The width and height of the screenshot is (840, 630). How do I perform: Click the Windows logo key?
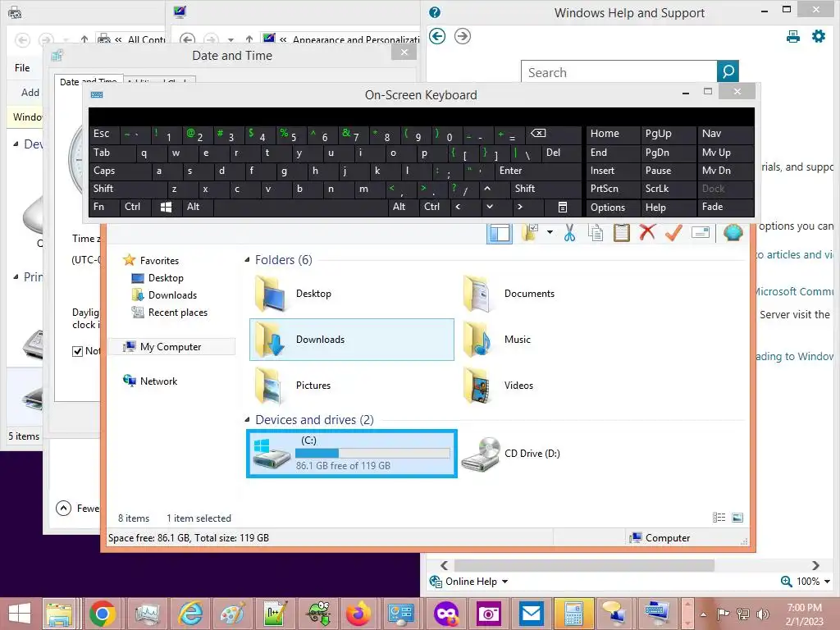coord(166,207)
